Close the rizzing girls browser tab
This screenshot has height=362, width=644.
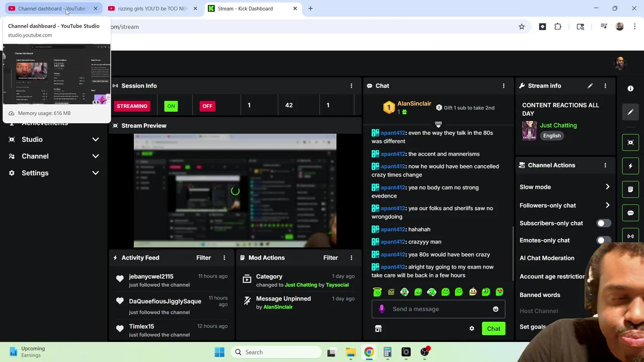coord(195,9)
